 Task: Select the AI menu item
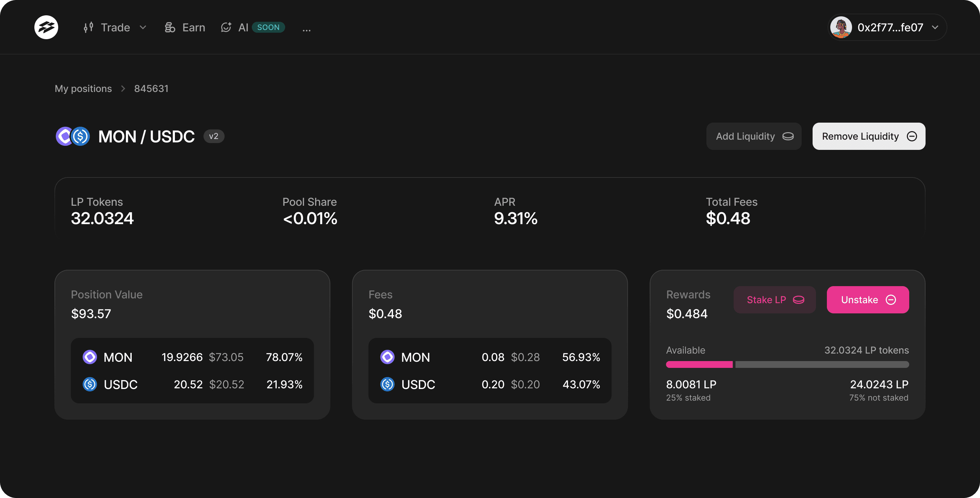pyautogui.click(x=243, y=27)
